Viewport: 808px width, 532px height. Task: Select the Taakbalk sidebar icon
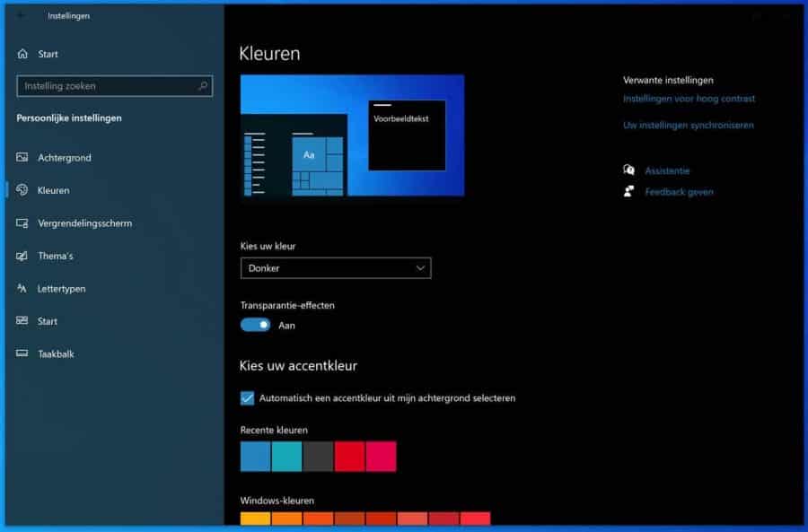point(22,353)
